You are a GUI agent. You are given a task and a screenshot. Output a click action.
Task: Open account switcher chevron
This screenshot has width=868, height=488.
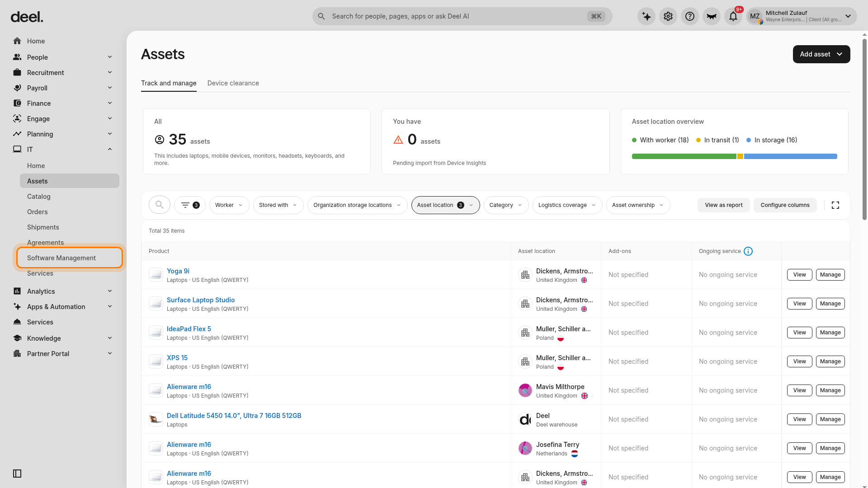click(848, 16)
